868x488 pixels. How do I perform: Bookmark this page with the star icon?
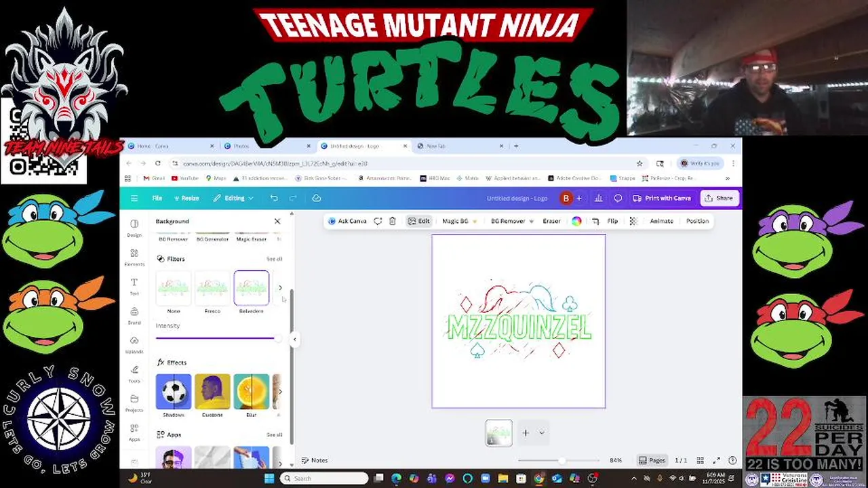click(639, 163)
